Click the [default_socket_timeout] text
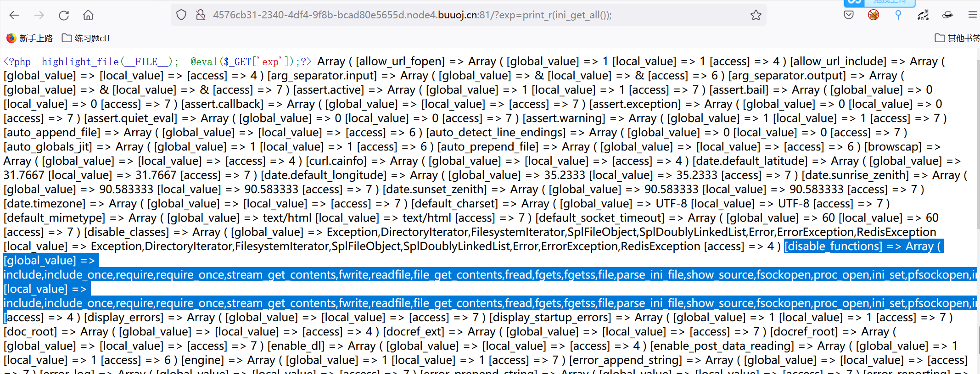Screen dimensions: 980x374 click(x=600, y=218)
